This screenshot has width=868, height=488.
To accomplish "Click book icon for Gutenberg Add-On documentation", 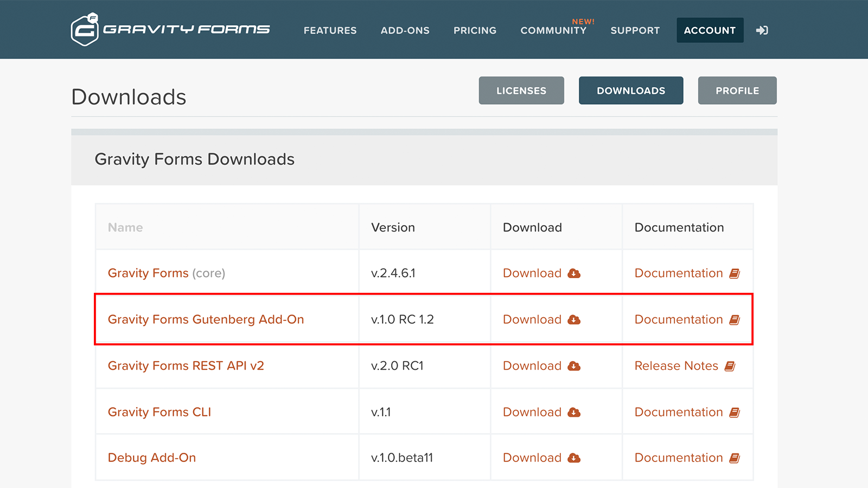I will [735, 320].
